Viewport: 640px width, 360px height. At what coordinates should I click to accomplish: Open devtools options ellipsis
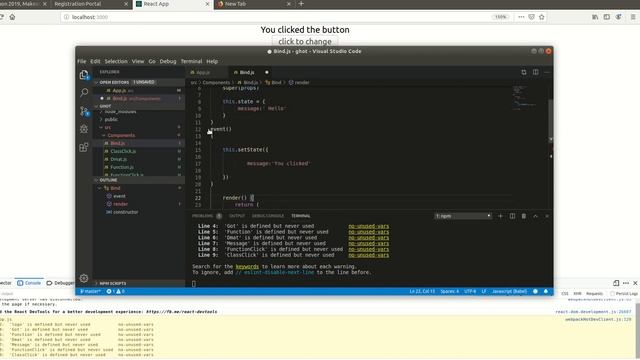click(626, 283)
